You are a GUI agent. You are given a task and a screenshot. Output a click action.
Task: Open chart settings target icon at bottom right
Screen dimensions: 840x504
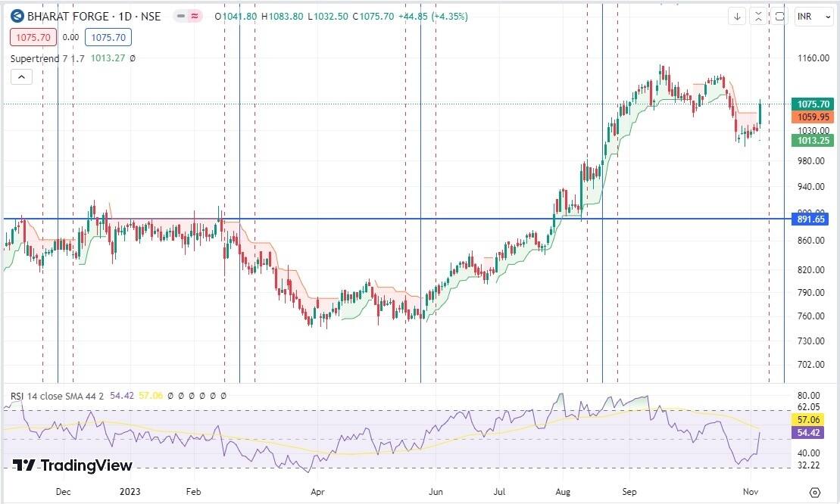tap(815, 493)
